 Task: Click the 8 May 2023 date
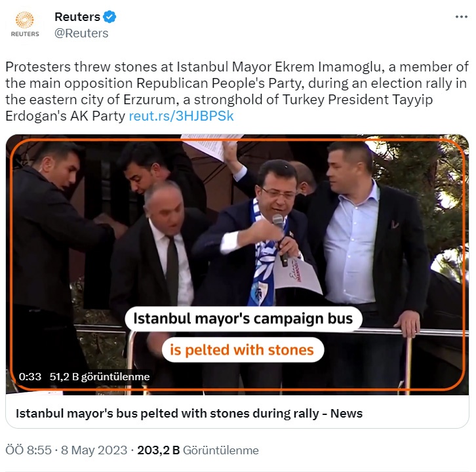[x=94, y=450]
